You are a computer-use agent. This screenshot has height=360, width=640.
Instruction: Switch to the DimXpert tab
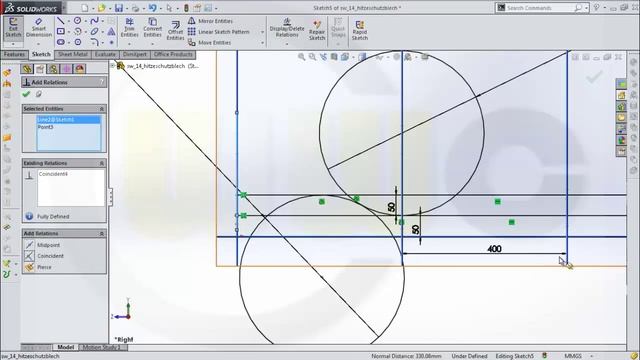135,54
